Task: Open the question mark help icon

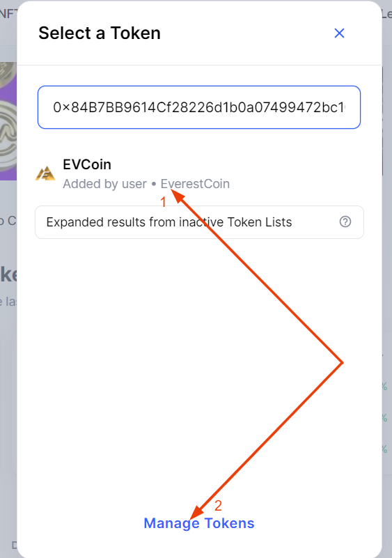Action: 345,222
